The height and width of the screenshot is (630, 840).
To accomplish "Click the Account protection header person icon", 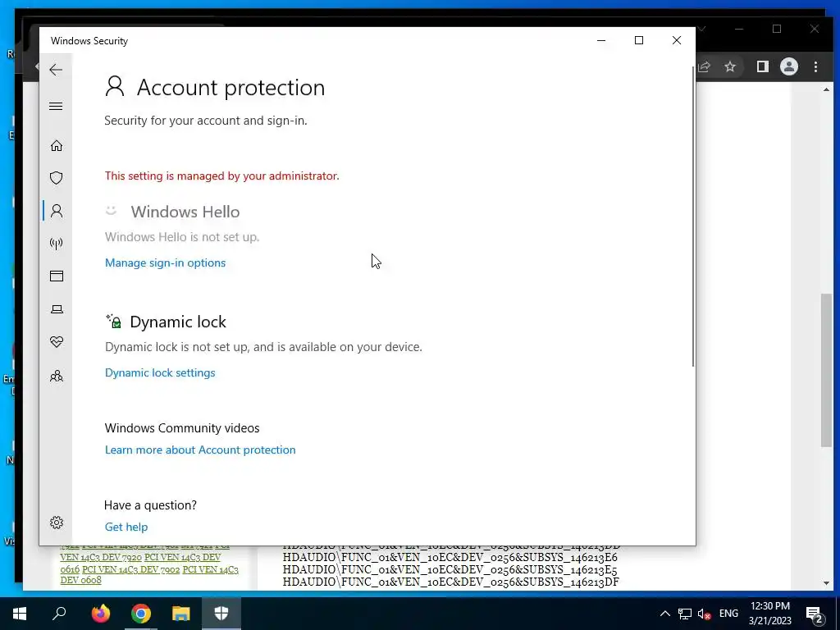I will pyautogui.click(x=115, y=86).
